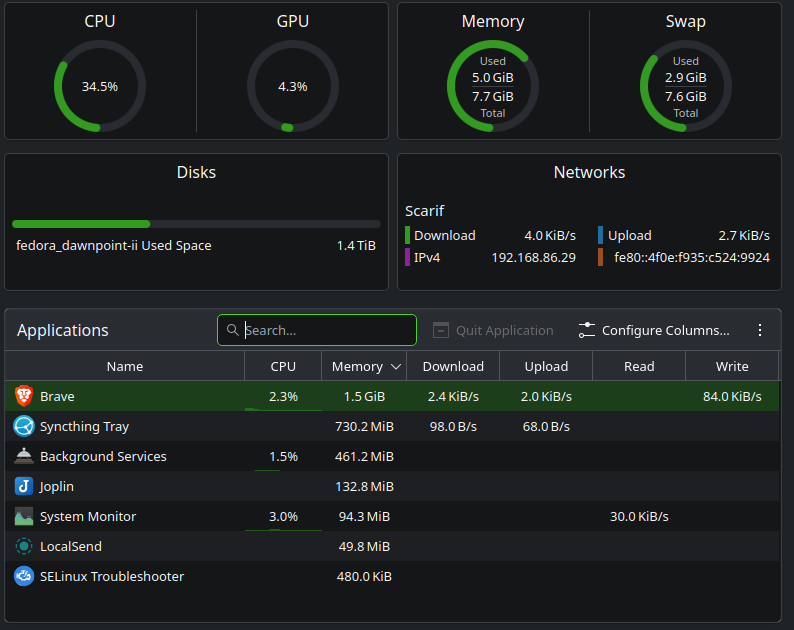Click the Background Services bell icon

point(24,456)
